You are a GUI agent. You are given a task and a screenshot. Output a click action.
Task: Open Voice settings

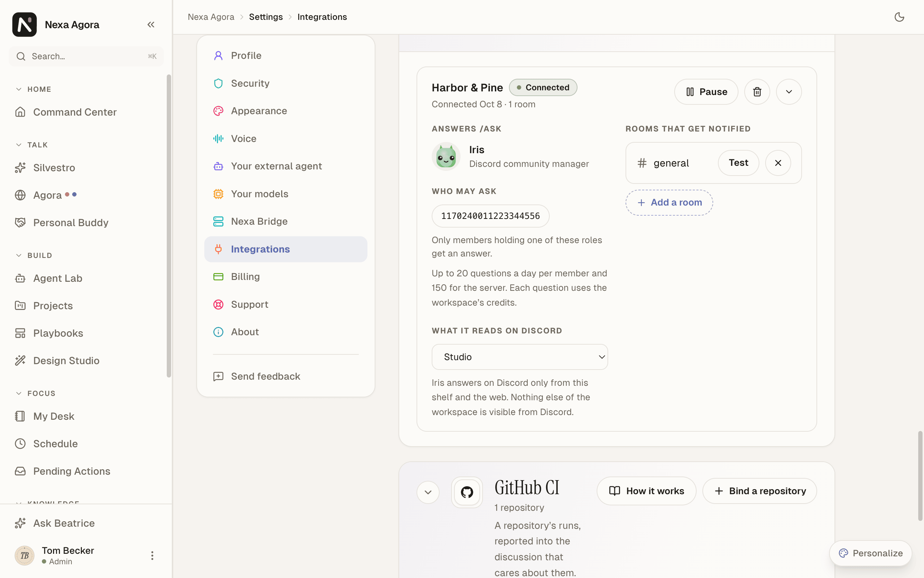pos(286,138)
